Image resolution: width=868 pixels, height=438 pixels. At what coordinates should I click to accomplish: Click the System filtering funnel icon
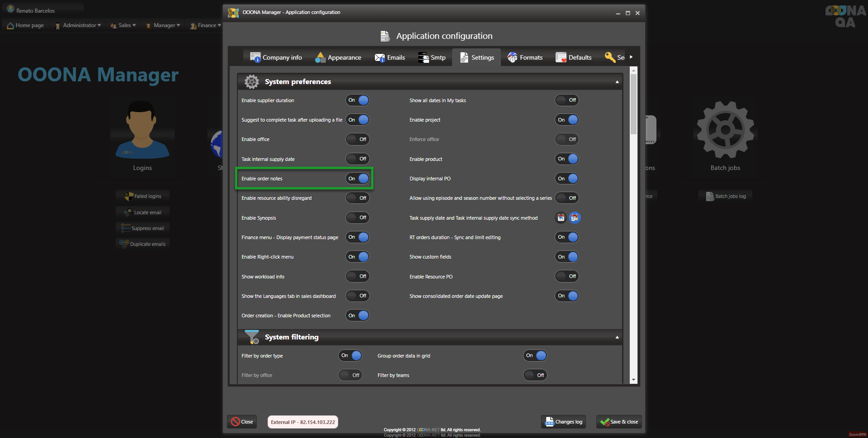pos(252,337)
